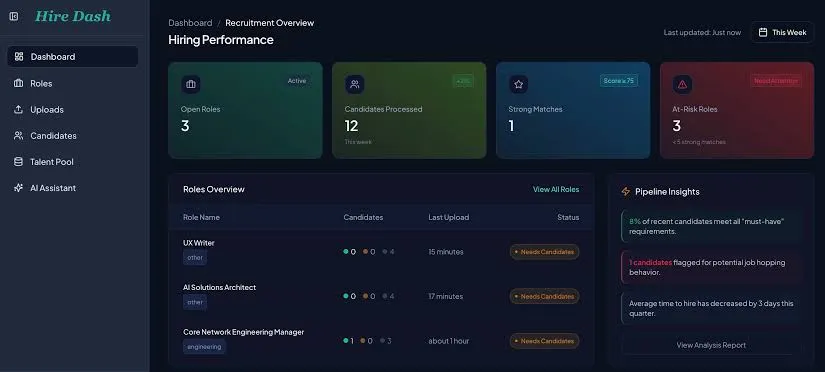Click the Talent Pool database icon
825x372 pixels.
pos(18,162)
